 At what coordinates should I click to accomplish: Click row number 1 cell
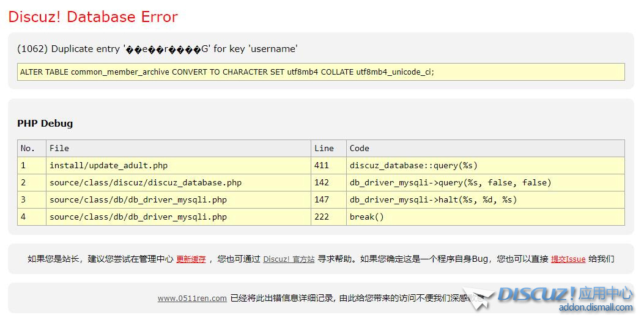pyautogui.click(x=32, y=166)
